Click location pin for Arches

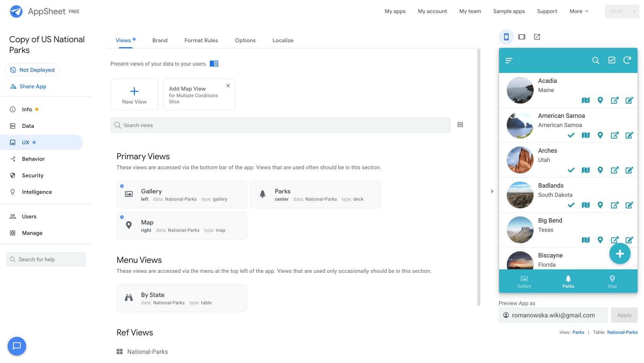(x=600, y=170)
